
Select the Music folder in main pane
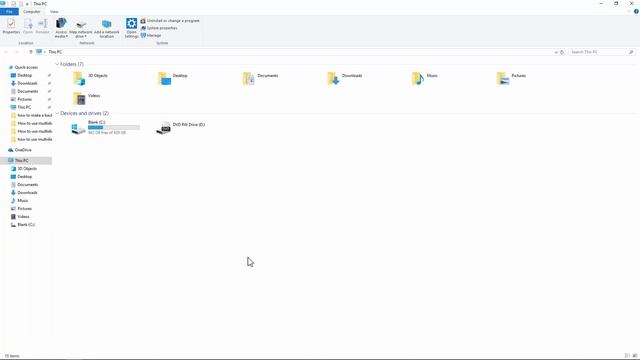425,78
